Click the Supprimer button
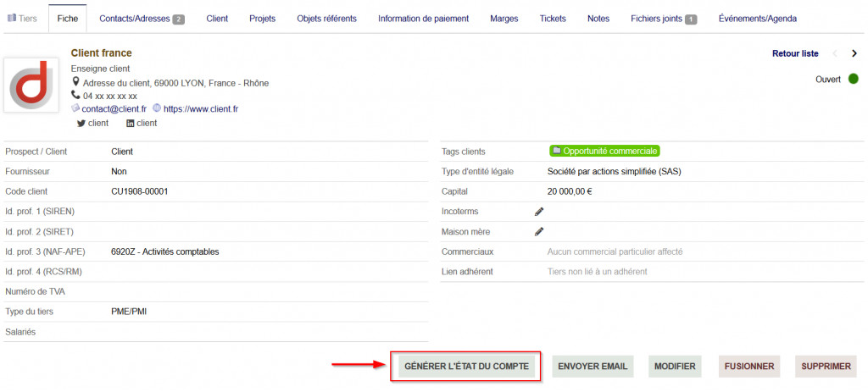868x392 pixels. pos(826,366)
